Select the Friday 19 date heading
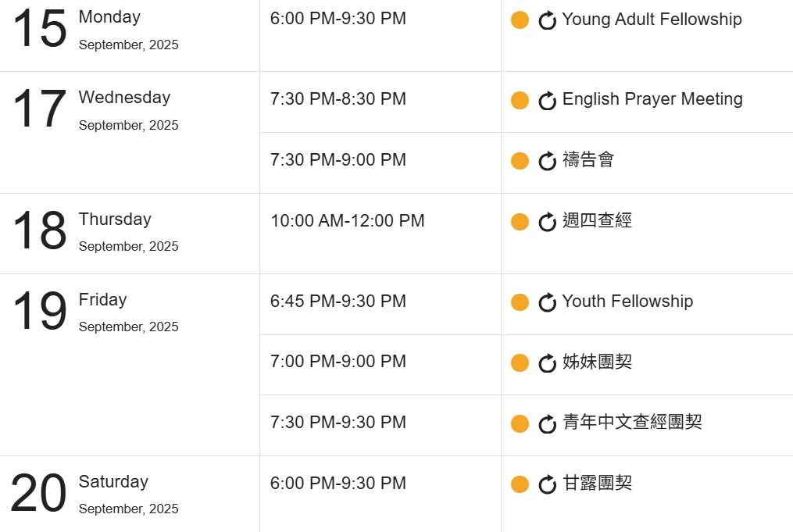 pyautogui.click(x=95, y=312)
